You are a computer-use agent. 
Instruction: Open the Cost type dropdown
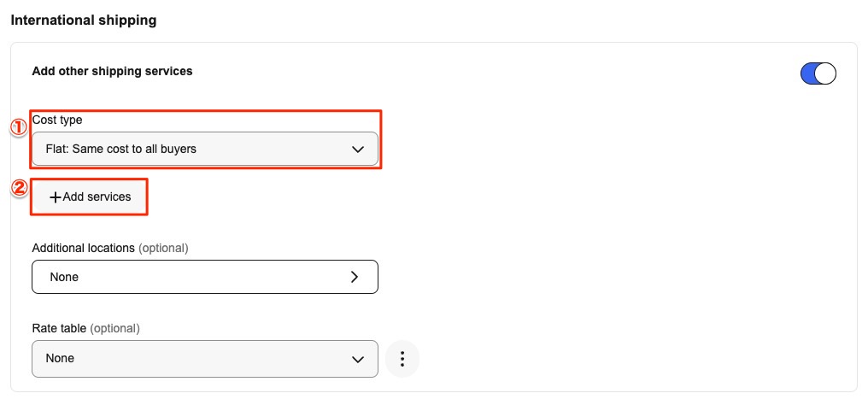pyautogui.click(x=204, y=149)
